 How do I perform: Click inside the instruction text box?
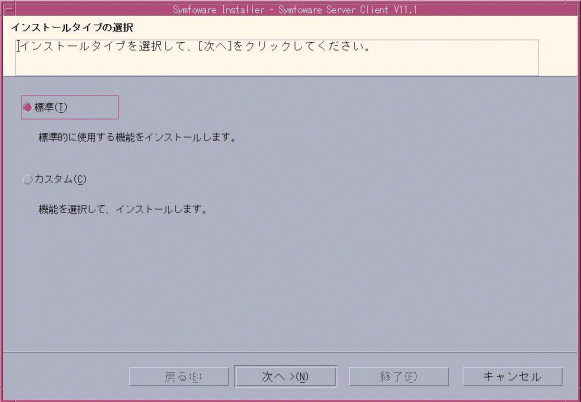tap(277, 57)
